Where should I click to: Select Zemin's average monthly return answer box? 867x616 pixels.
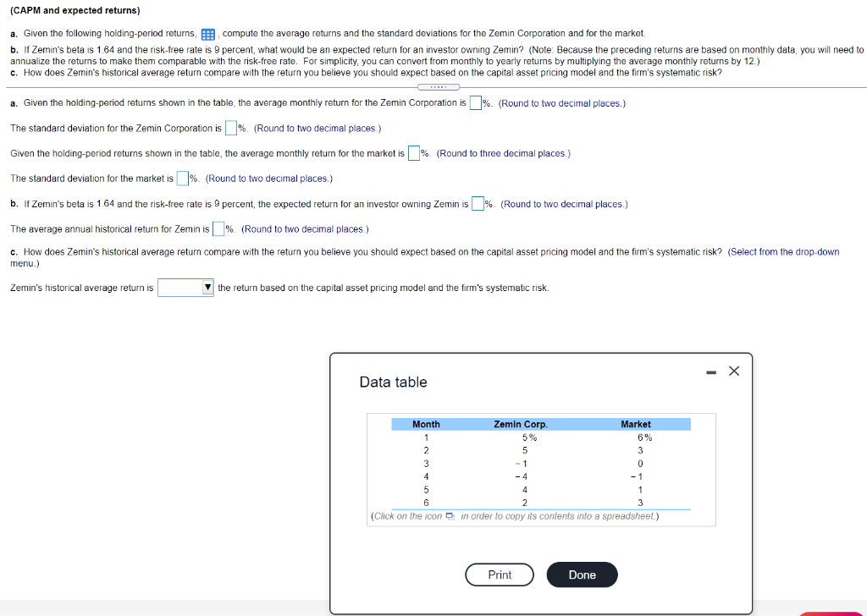point(476,103)
